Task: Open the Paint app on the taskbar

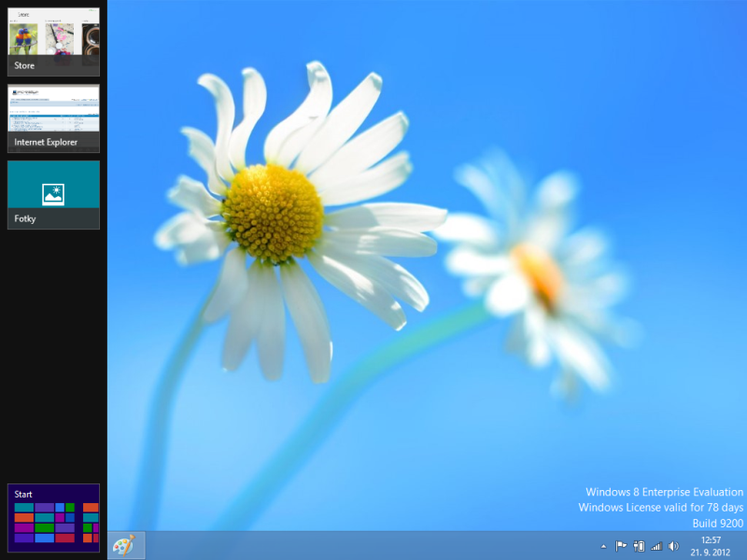Action: click(x=124, y=545)
